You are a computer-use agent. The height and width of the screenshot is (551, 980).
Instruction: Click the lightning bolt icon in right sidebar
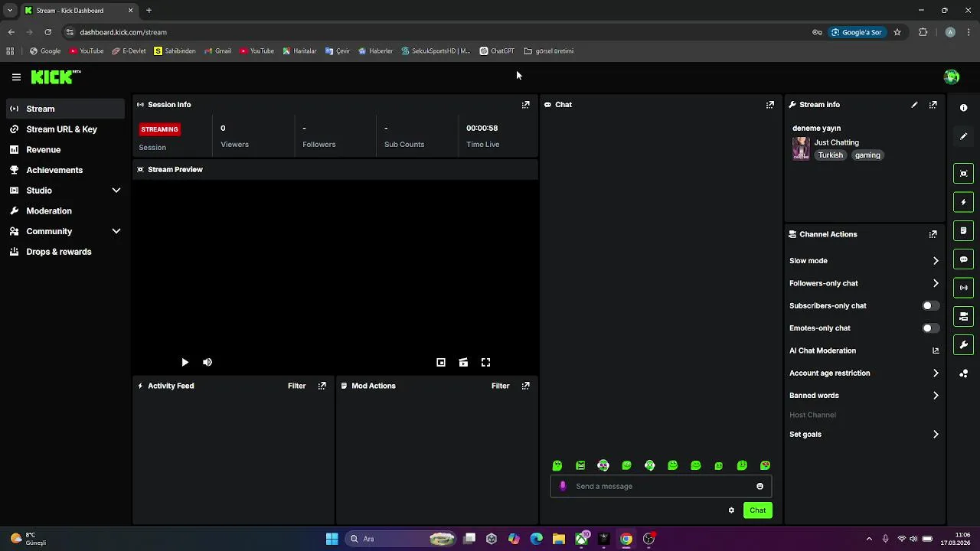coord(963,202)
